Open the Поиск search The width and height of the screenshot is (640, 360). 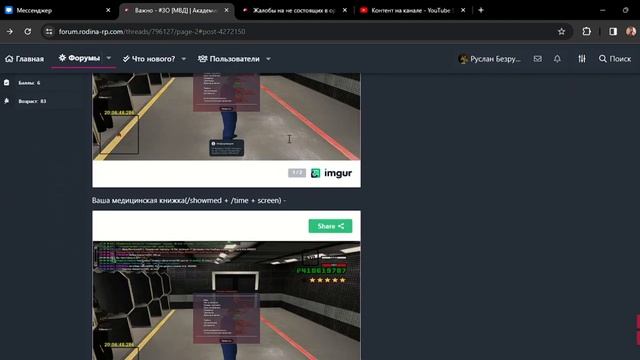click(x=615, y=59)
